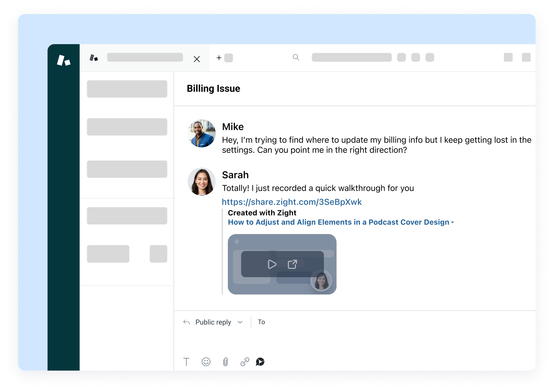Select the current ticket tab
The width and height of the screenshot is (553, 392).
(145, 58)
